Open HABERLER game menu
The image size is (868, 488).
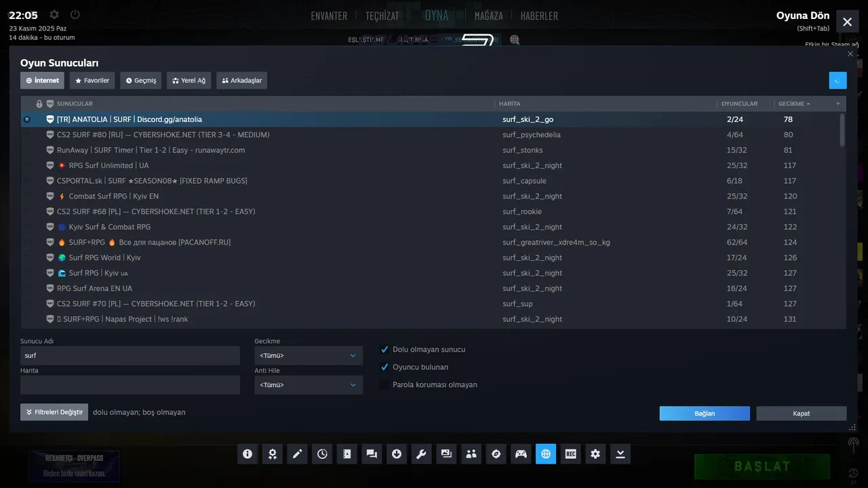[x=539, y=16]
